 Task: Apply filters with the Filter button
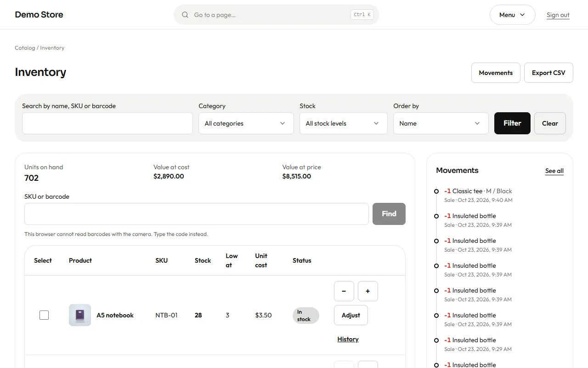coord(512,123)
